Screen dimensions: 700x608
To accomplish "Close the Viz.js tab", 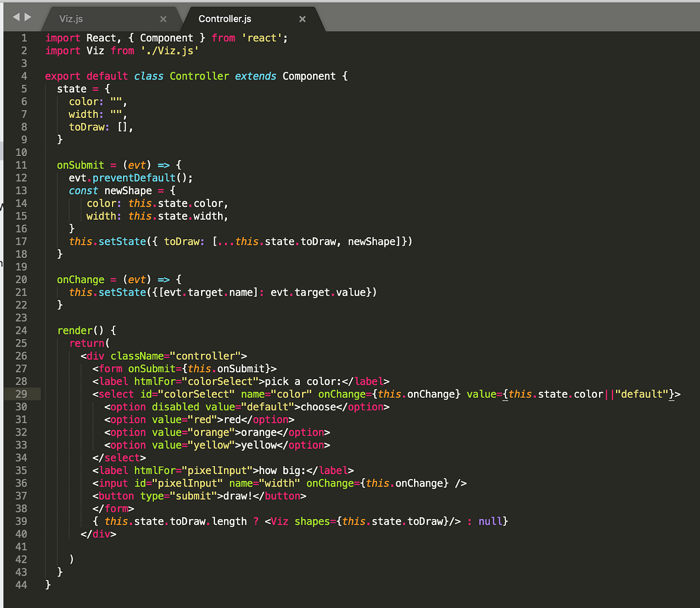I will 163,18.
